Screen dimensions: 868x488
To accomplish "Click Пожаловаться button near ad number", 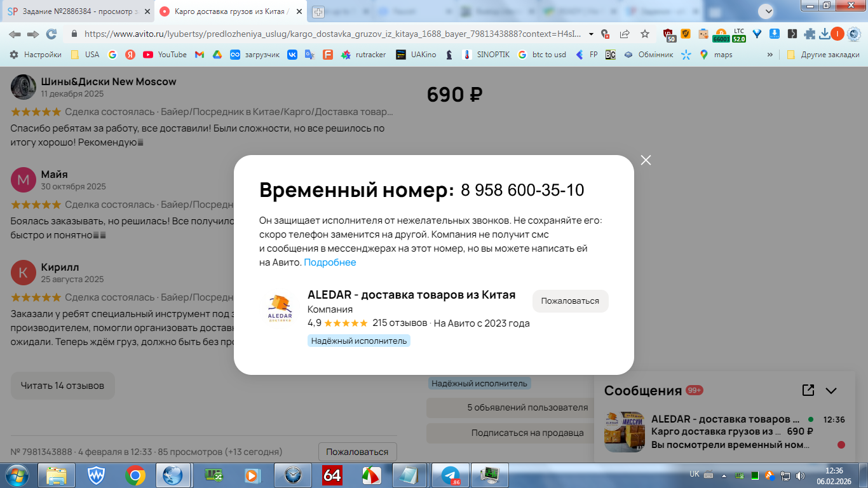I will coord(357,452).
